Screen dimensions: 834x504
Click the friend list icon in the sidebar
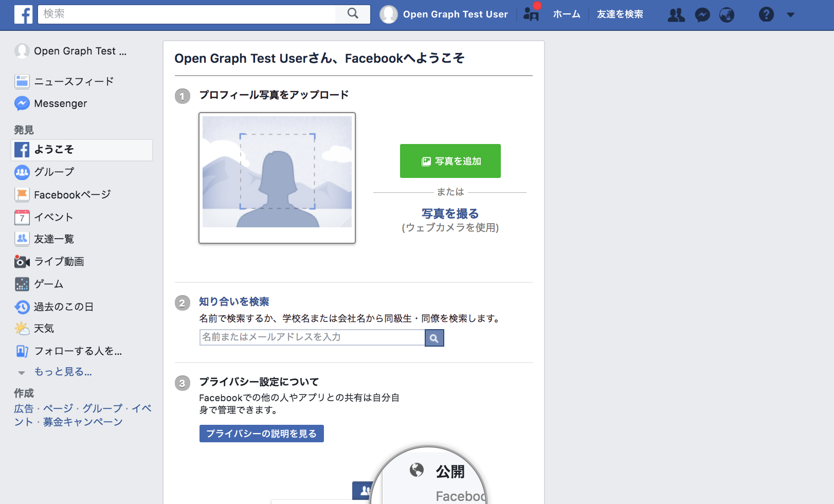[22, 239]
